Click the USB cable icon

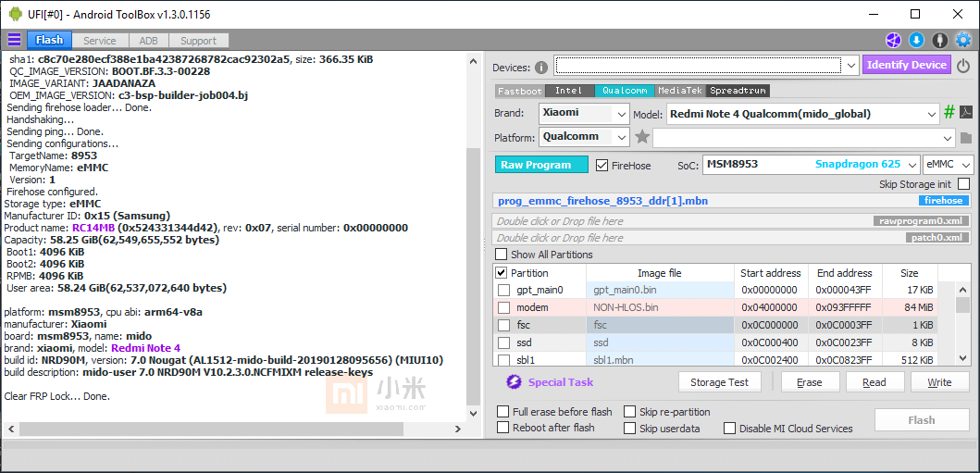coord(939,41)
